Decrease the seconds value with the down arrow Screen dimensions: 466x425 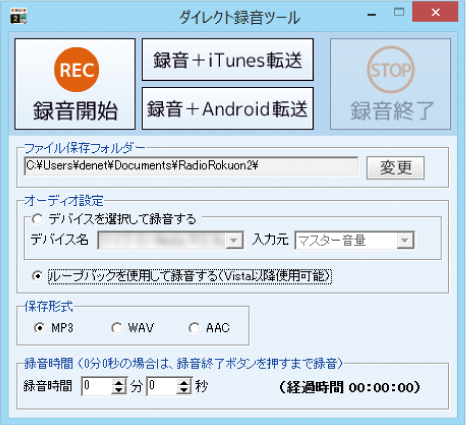(x=184, y=390)
